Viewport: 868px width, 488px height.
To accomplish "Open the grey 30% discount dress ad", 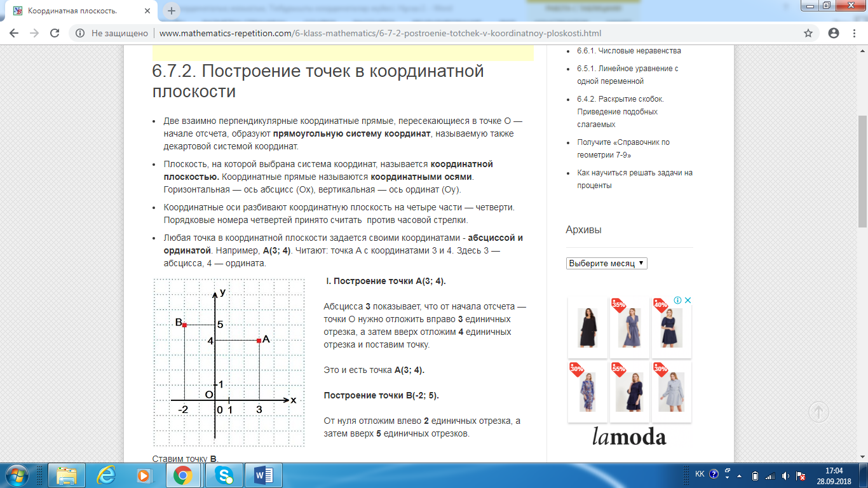I will tap(671, 391).
